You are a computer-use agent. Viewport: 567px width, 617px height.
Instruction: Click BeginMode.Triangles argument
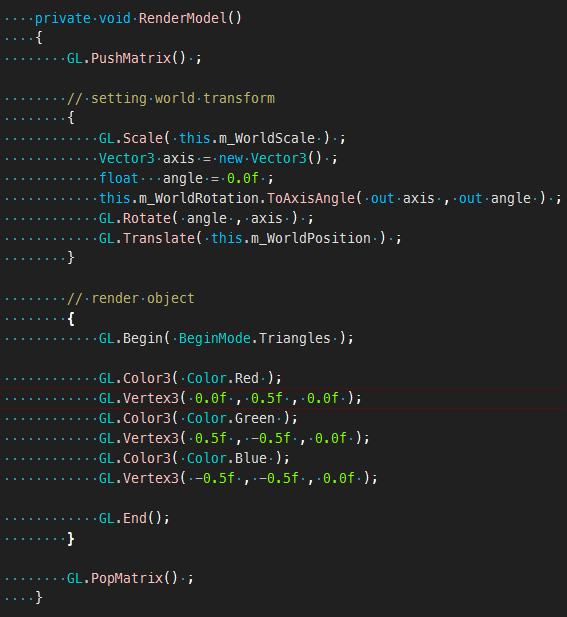[x=255, y=338]
